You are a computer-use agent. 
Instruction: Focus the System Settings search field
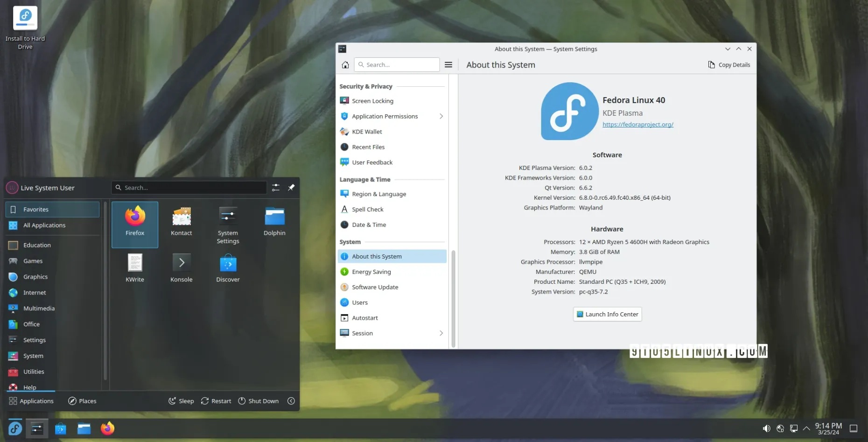pos(397,65)
